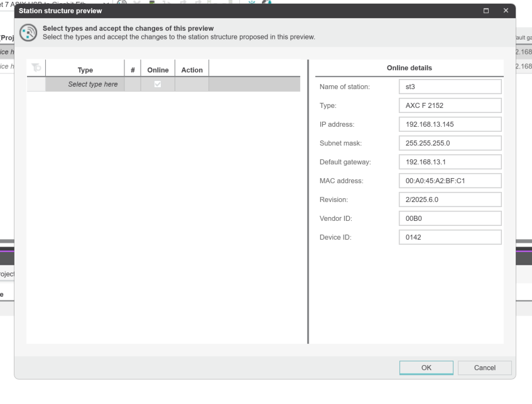Screen dimensions: 532x404
Task: Maximize the Station structure preview dialog
Action: coord(486,11)
